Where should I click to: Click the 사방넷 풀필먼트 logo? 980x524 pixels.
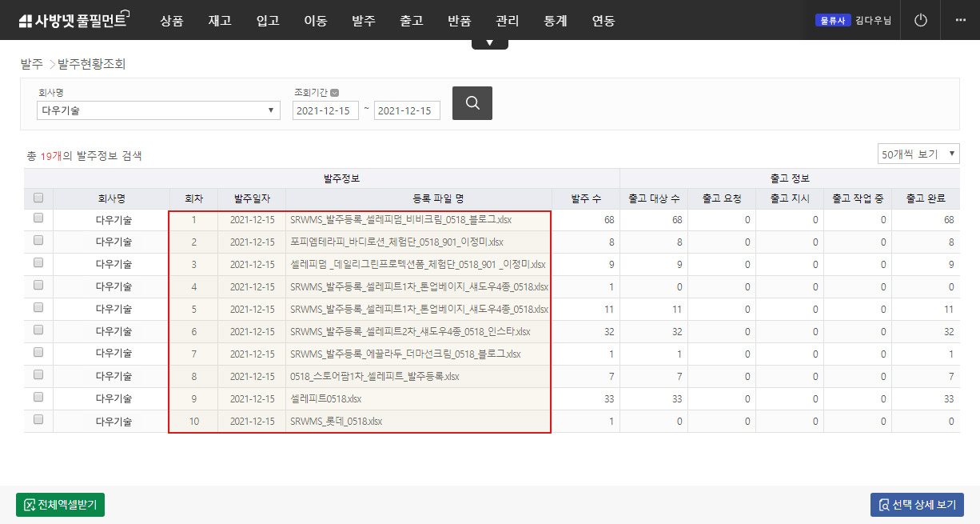click(74, 20)
